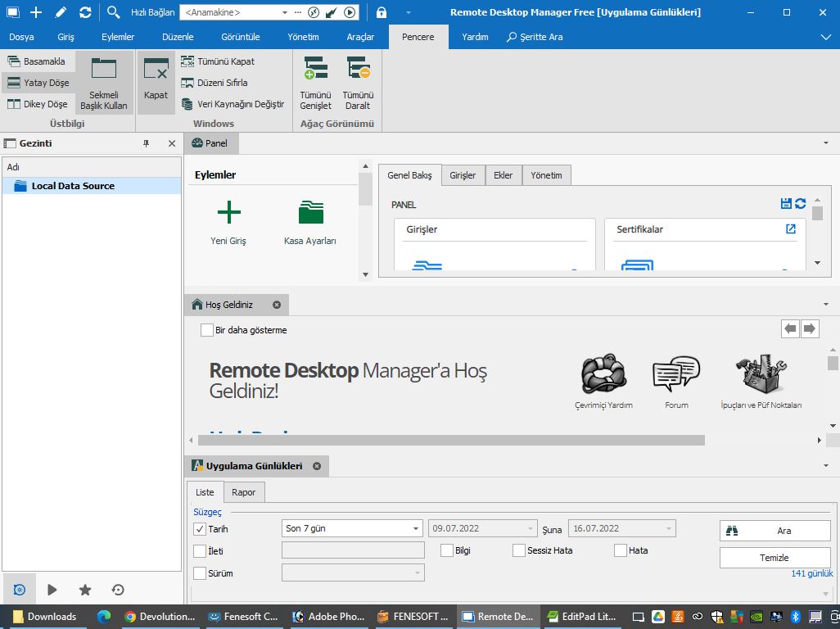This screenshot has width=840, height=629.
Task: Close the Hoş Geldiniz tab
Action: coord(277,305)
